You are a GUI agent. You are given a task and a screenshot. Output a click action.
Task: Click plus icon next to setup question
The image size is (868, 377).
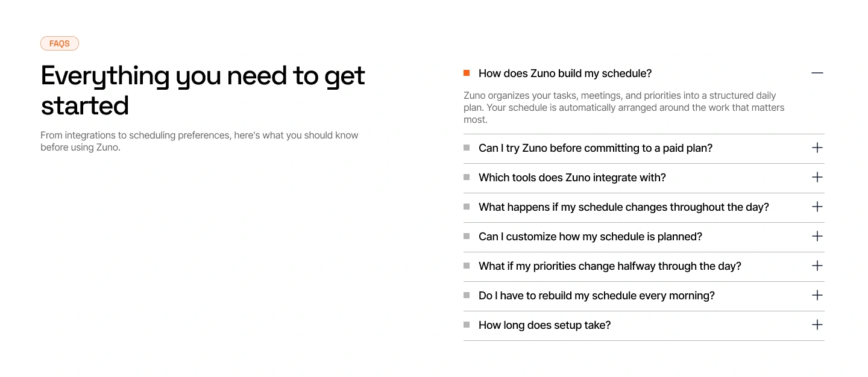tap(817, 325)
